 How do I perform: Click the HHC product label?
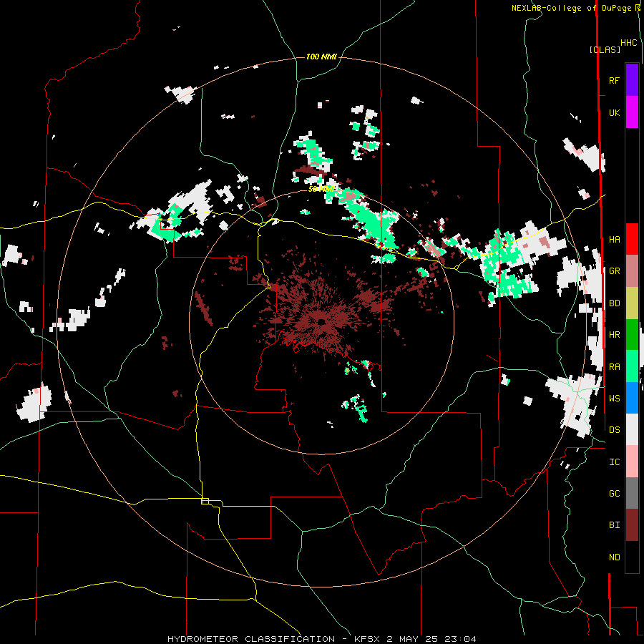click(629, 43)
